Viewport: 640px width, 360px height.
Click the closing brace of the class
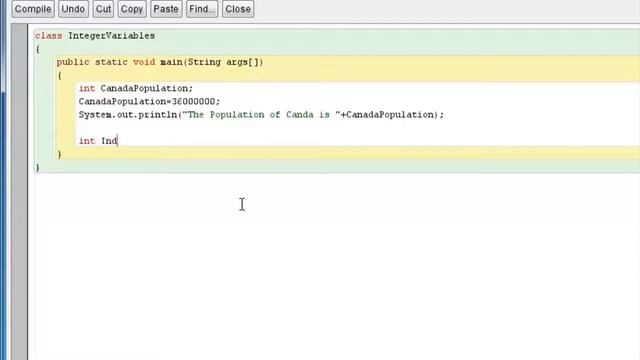pyautogui.click(x=38, y=167)
